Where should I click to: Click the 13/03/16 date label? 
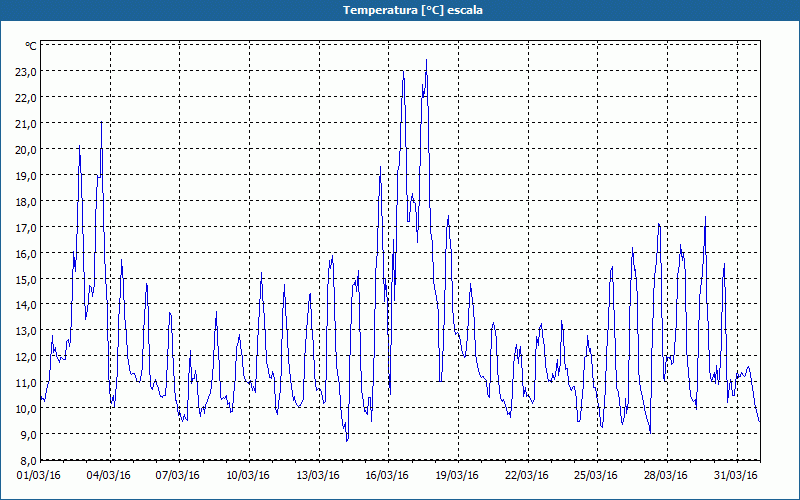tap(318, 476)
